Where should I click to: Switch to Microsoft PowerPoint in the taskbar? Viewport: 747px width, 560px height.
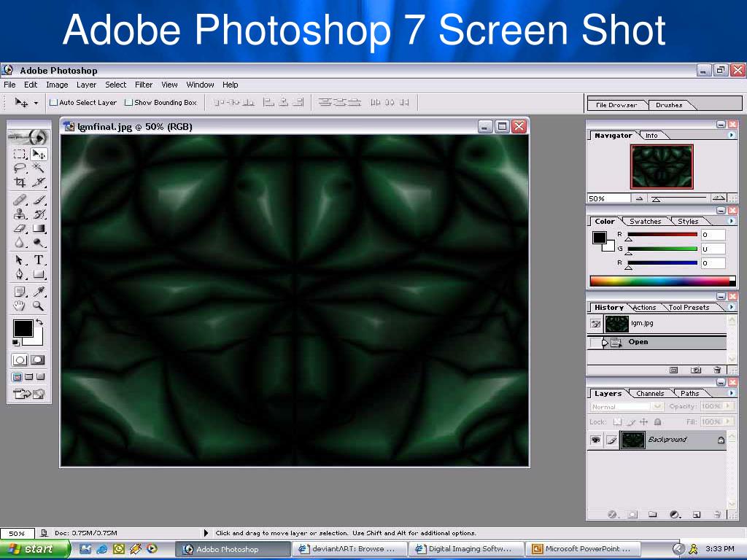(583, 549)
